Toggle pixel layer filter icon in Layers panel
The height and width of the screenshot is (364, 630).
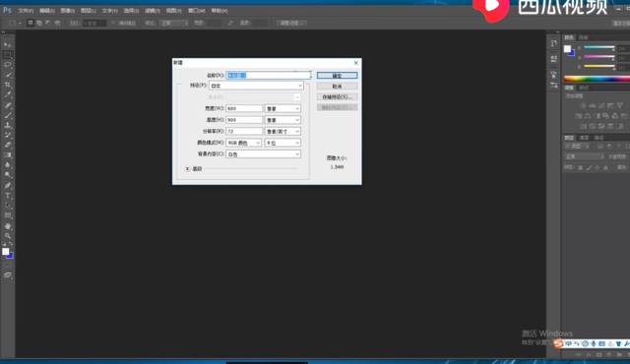pyautogui.click(x=600, y=147)
